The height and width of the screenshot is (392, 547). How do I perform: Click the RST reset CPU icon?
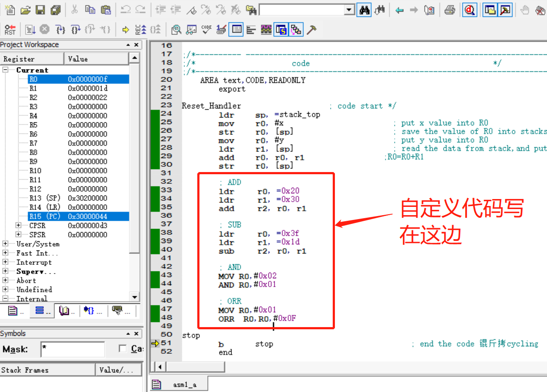coord(10,30)
